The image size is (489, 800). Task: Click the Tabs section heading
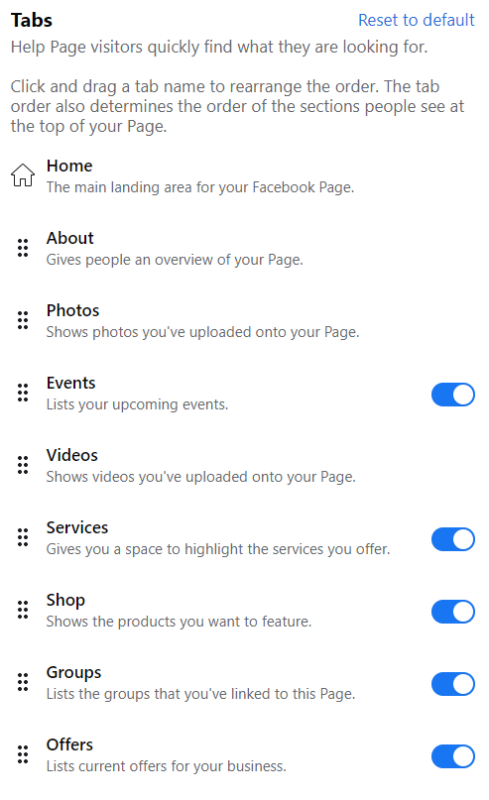pos(32,20)
